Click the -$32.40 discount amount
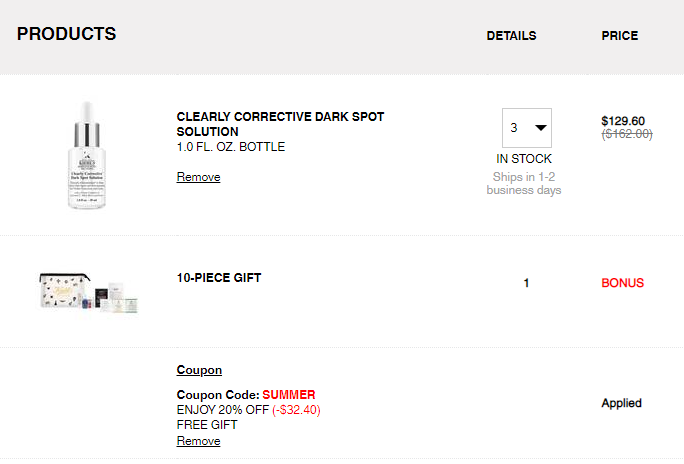The image size is (684, 464). [x=296, y=410]
